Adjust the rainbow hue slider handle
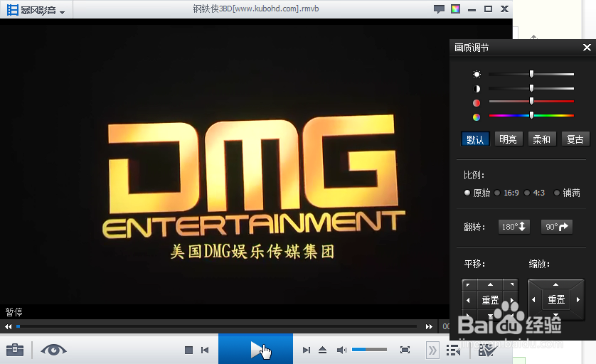 point(531,115)
